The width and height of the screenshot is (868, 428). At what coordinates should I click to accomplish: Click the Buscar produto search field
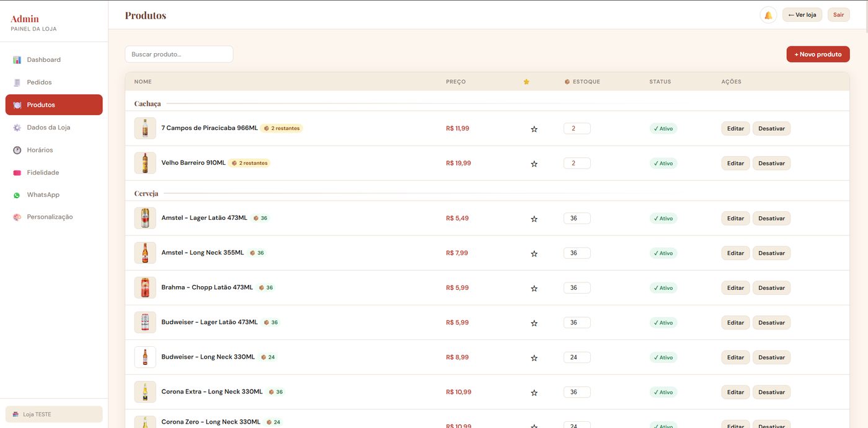tap(179, 55)
